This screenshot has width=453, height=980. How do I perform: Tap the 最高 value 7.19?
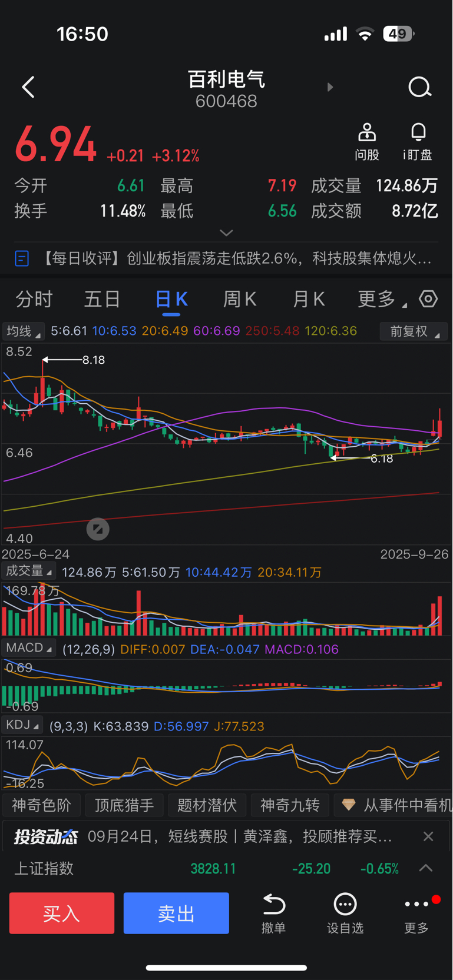click(x=282, y=186)
